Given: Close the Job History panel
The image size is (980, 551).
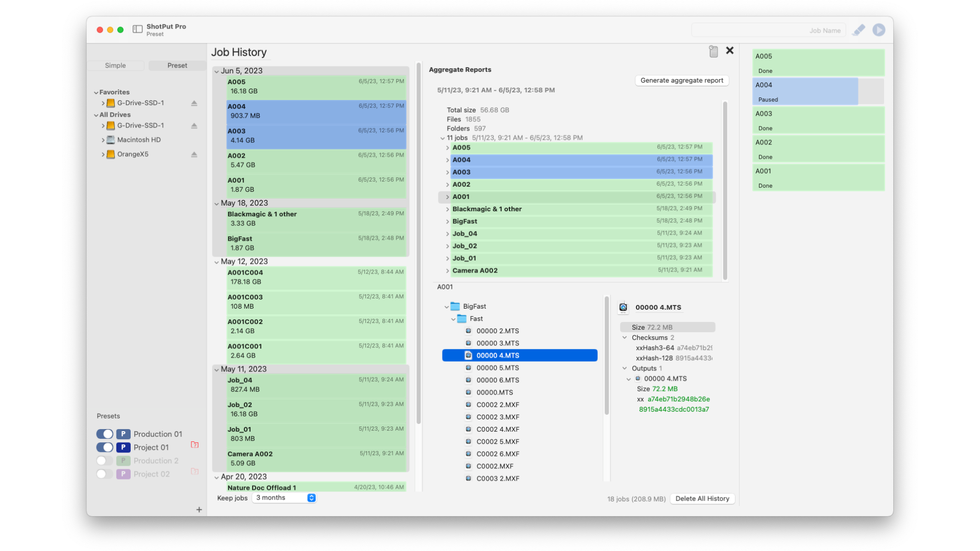Looking at the screenshot, I should click(729, 51).
